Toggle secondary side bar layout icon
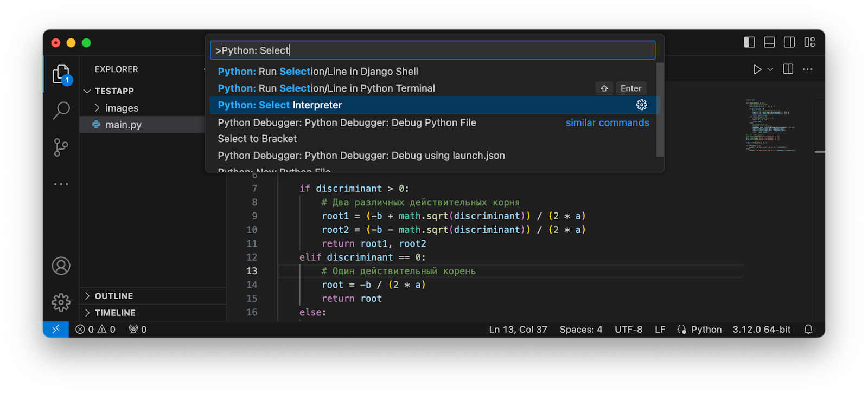This screenshot has height=394, width=868. (x=789, y=42)
